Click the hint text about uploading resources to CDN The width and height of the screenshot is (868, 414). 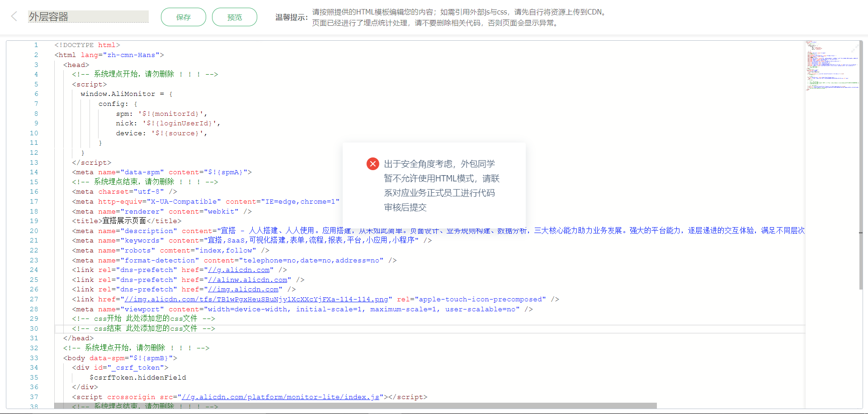pos(459,12)
